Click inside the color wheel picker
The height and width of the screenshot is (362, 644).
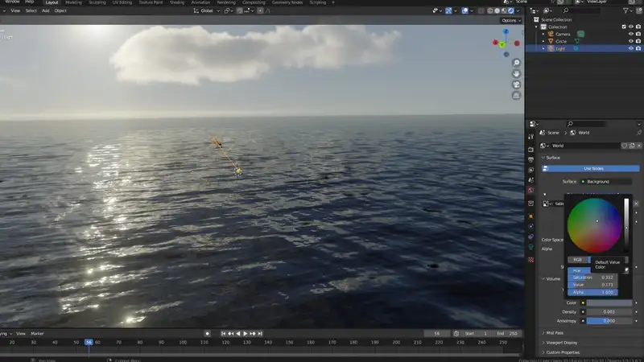pos(593,224)
